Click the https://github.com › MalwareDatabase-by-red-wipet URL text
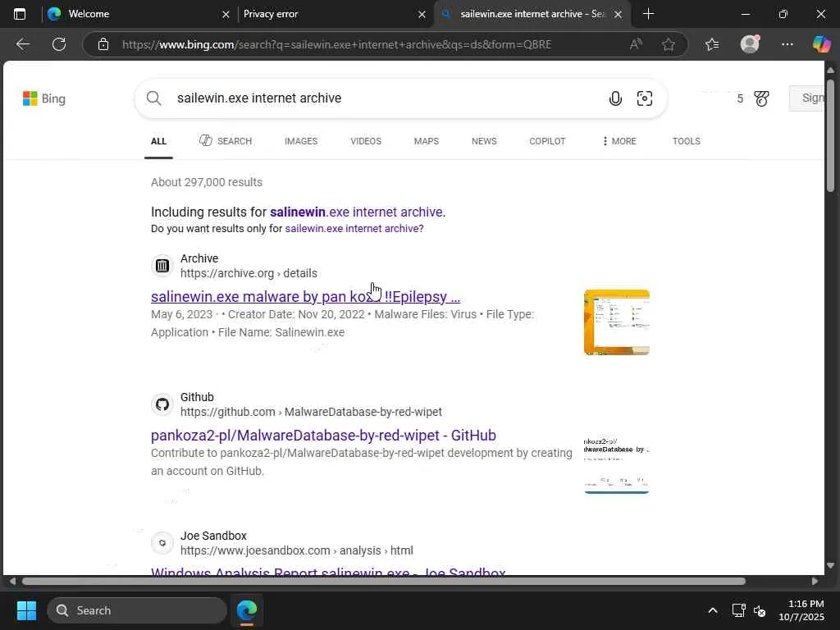The height and width of the screenshot is (630, 840). [x=311, y=412]
